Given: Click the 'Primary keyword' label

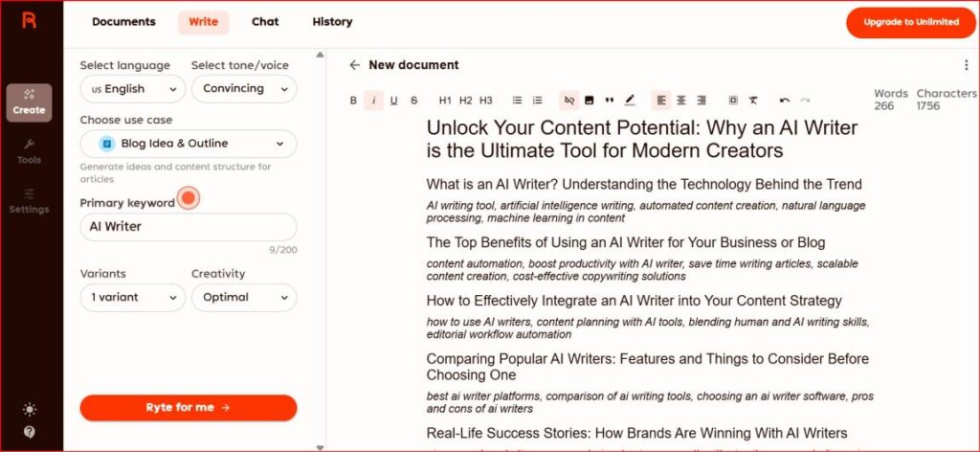Looking at the screenshot, I should (x=127, y=203).
